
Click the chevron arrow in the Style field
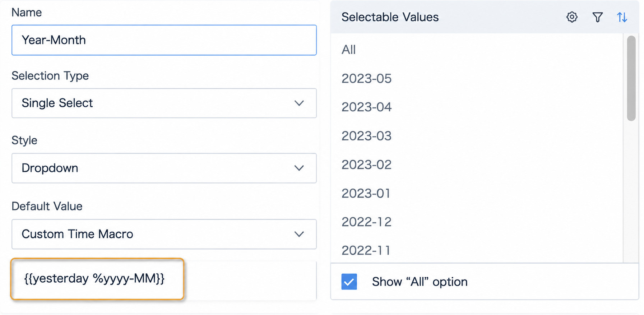pyautogui.click(x=299, y=168)
